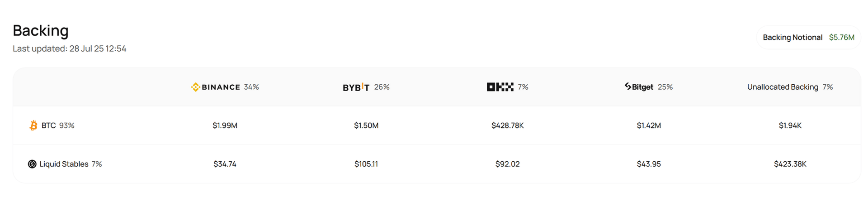
Task: Click the unallocated BTC value $1.94K
Action: click(x=790, y=125)
